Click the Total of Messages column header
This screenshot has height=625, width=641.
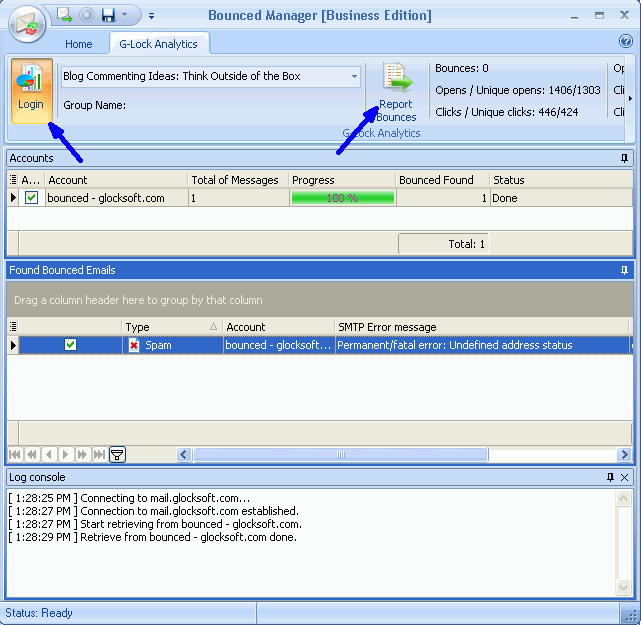click(x=238, y=180)
